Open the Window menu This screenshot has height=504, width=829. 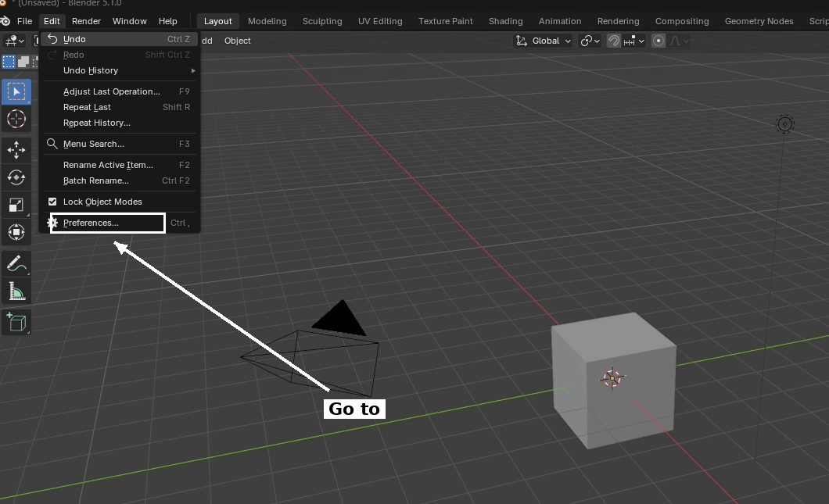130,21
